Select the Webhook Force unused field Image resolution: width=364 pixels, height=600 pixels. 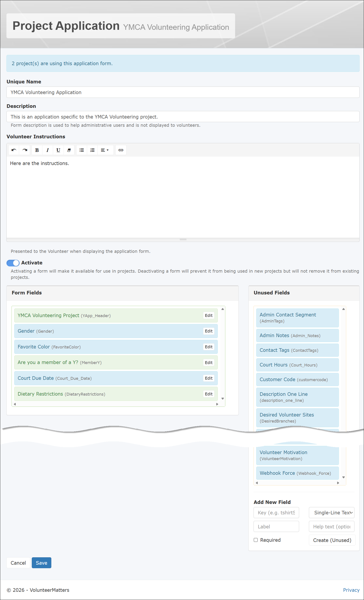[298, 473]
